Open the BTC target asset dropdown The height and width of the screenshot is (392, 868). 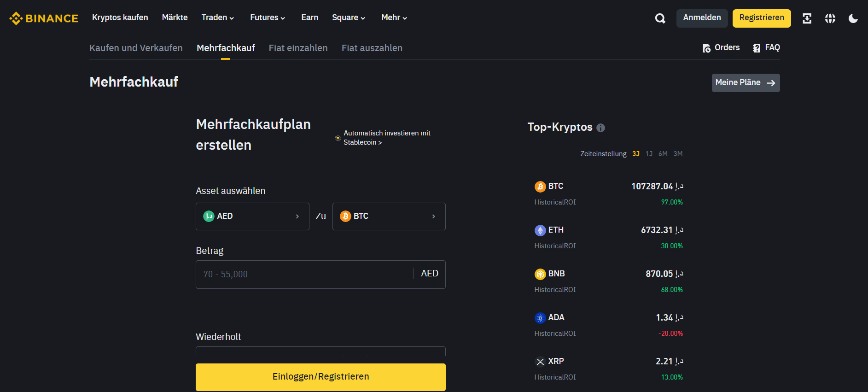(389, 216)
